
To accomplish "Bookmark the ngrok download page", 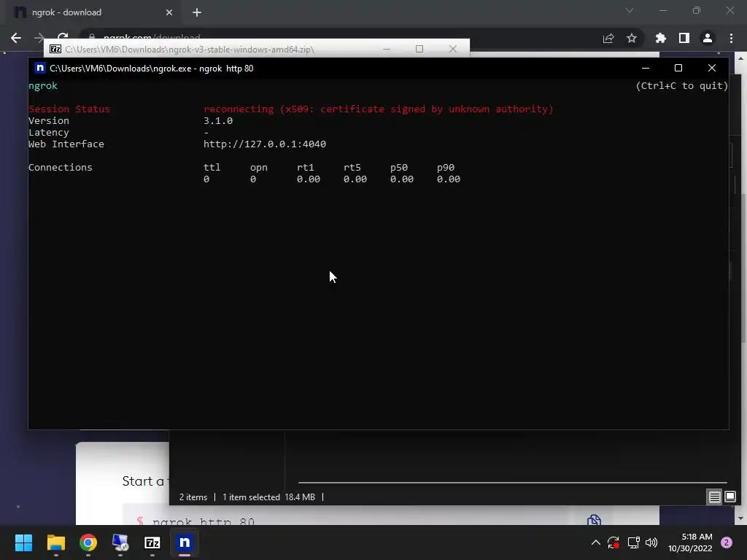I will (x=632, y=38).
